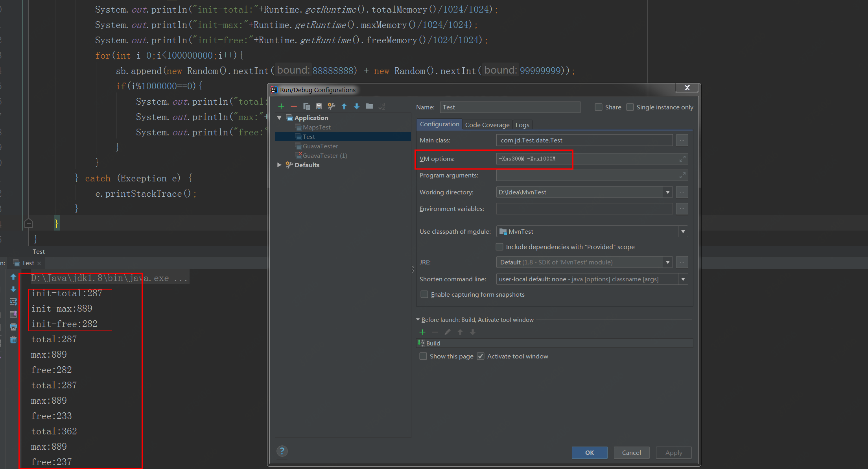Screen dimensions: 868x469
Task: Check the Single instance only option
Action: pos(630,107)
